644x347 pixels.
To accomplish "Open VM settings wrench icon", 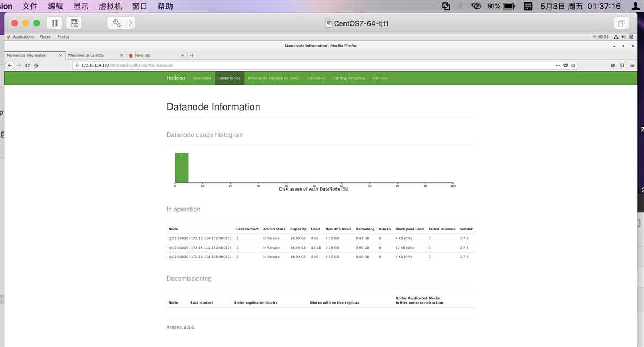I will click(x=117, y=23).
